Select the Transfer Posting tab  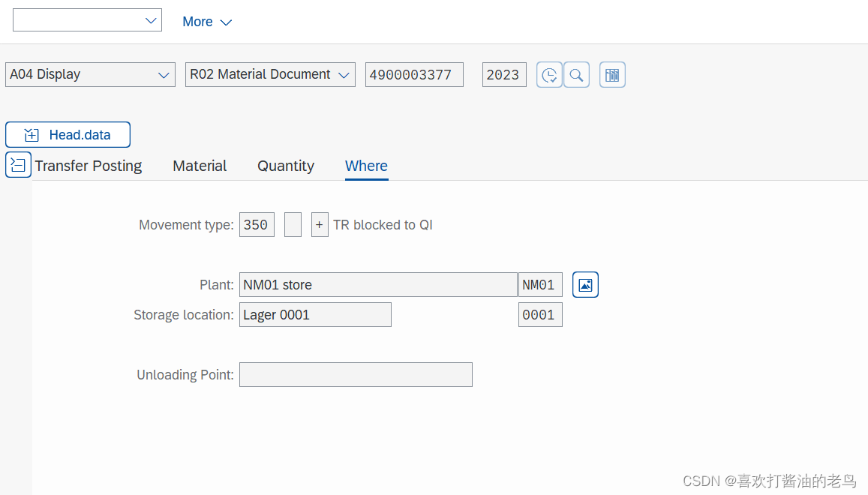tap(88, 166)
